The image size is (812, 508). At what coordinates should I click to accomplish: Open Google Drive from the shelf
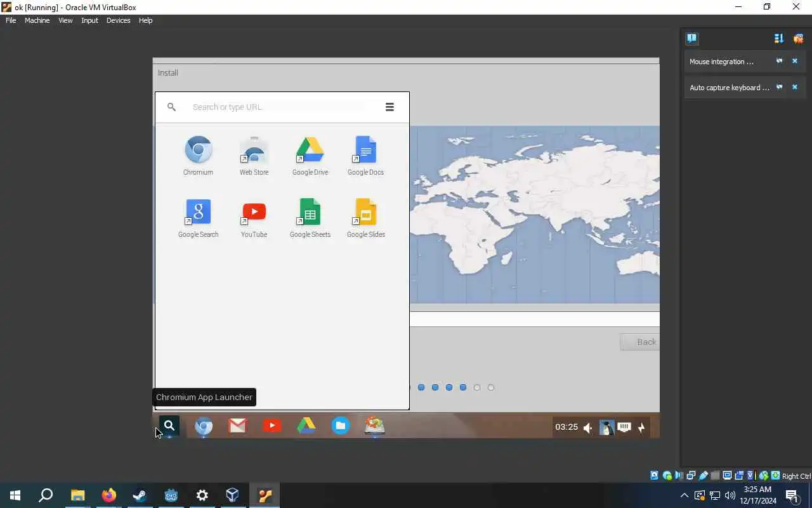(306, 425)
